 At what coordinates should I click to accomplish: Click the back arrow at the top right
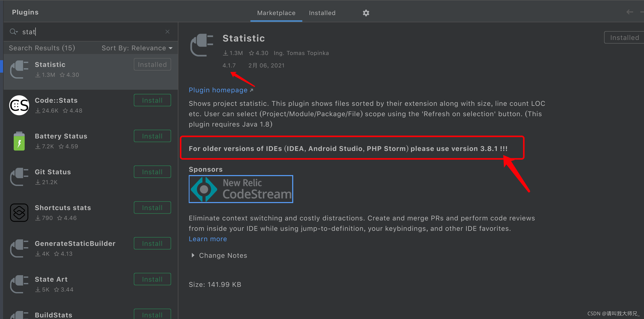point(629,12)
